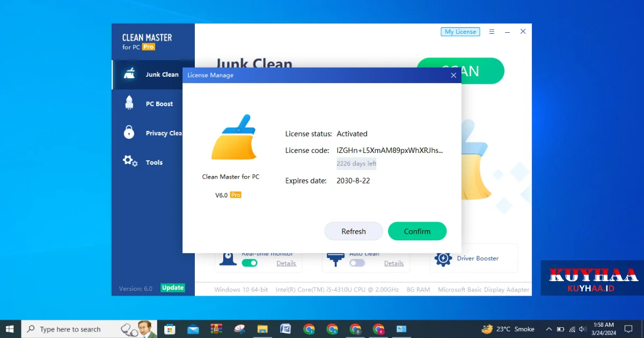Open Details link for Real-time monitor

pyautogui.click(x=286, y=263)
